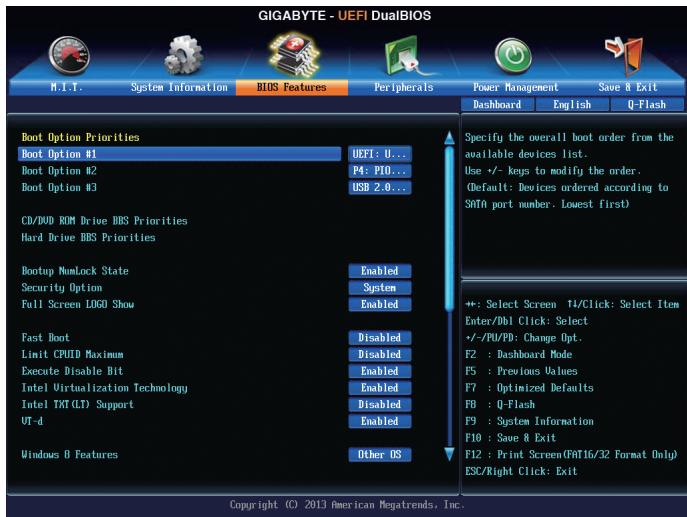This screenshot has height=517, width=687.
Task: Toggle Intel Virtualization Technology value
Action: click(x=380, y=388)
